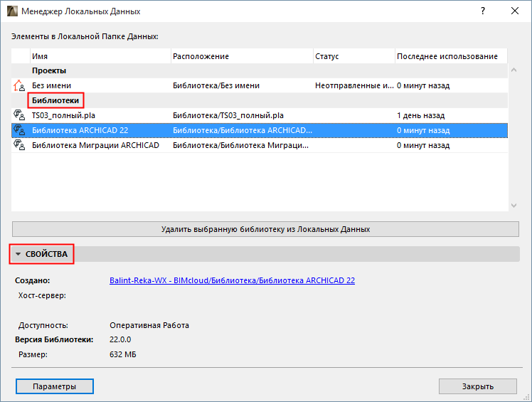Click the ARCHICAD app icon in title bar

point(12,11)
